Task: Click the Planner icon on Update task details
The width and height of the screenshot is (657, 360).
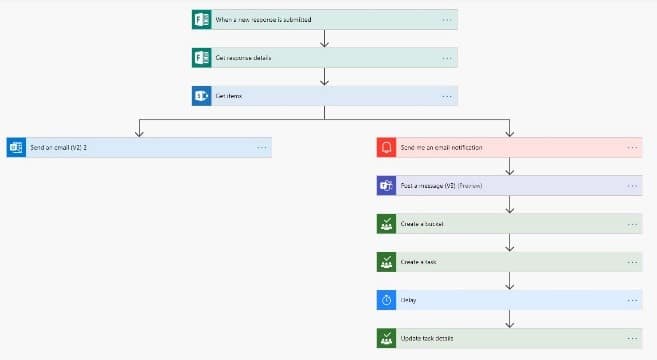Action: [x=386, y=339]
